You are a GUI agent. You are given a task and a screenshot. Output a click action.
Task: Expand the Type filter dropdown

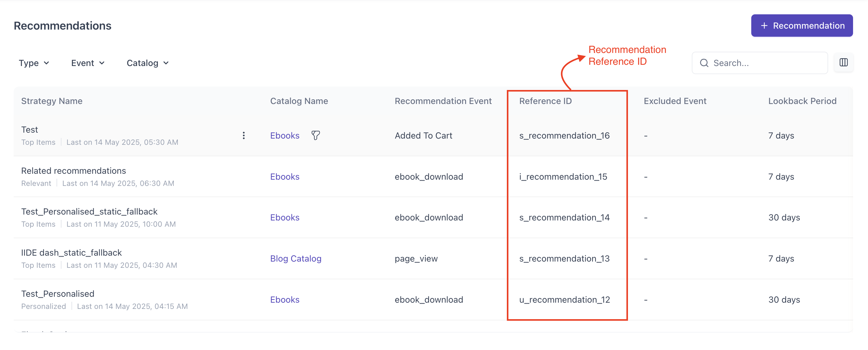pos(34,63)
